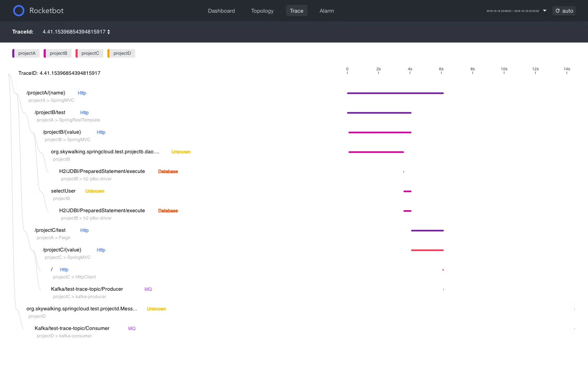588x368 pixels.
Task: Click the purple projectA color swatch
Action: coord(13,53)
